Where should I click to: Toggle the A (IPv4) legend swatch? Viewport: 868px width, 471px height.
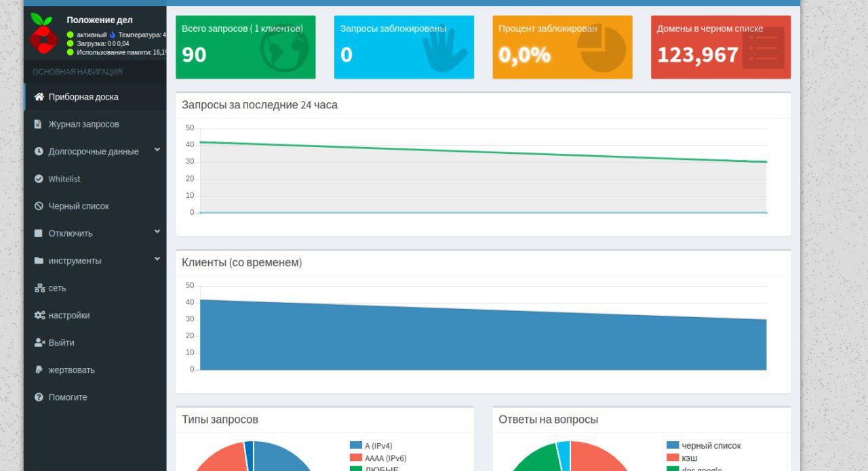tap(356, 445)
